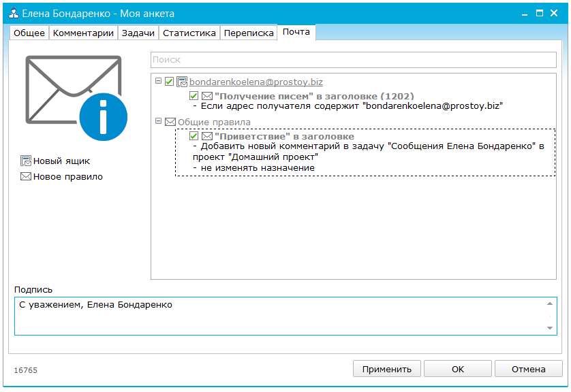Viewport: 571px width, 392px height.
Task: Disable the "Приветствие" rule checkbox
Action: pyautogui.click(x=194, y=137)
